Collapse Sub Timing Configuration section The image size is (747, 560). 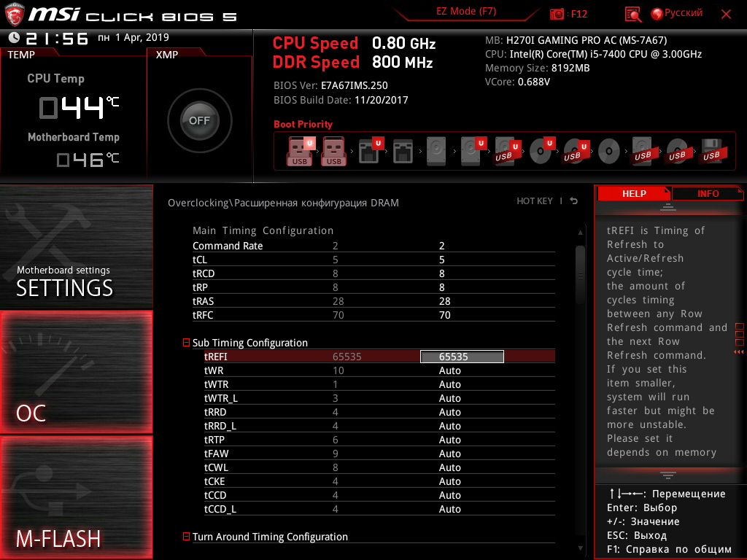[x=186, y=343]
